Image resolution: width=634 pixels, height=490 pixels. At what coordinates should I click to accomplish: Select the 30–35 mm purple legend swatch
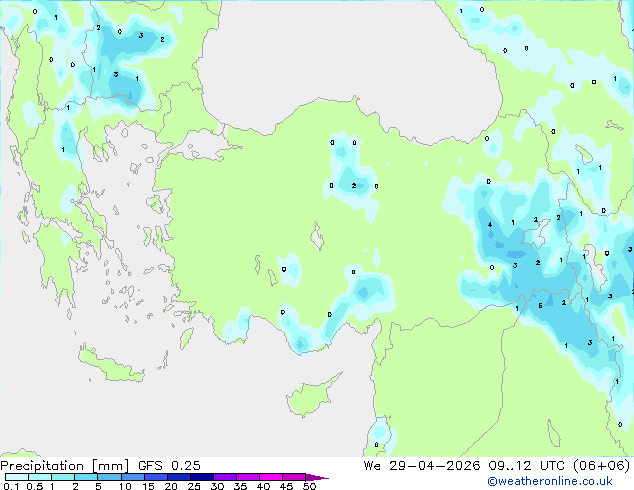224,477
